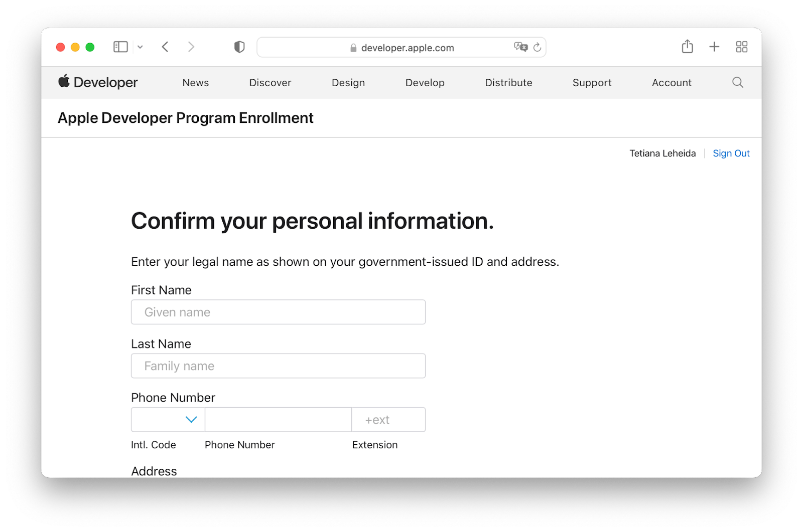
Task: Open the Account menu item
Action: pos(672,83)
